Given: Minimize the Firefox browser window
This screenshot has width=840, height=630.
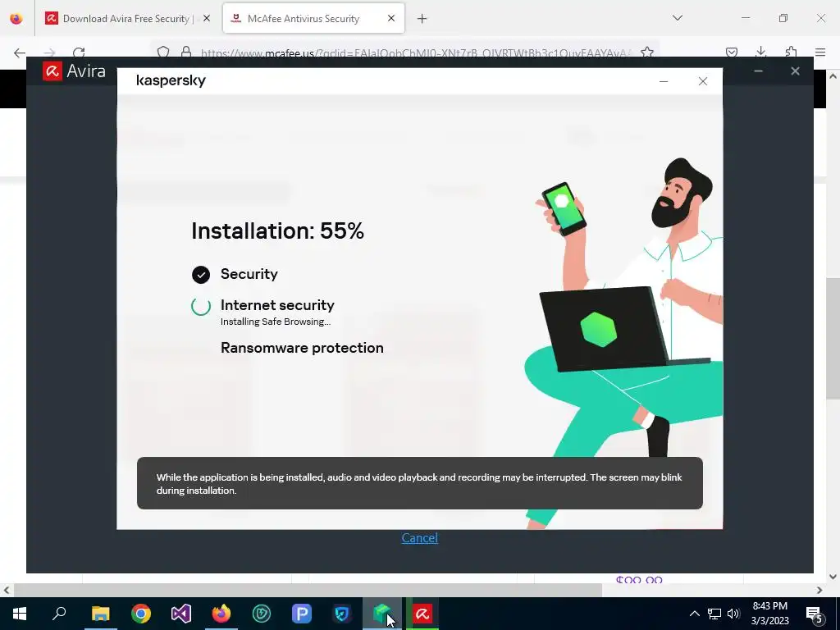Looking at the screenshot, I should 745,18.
